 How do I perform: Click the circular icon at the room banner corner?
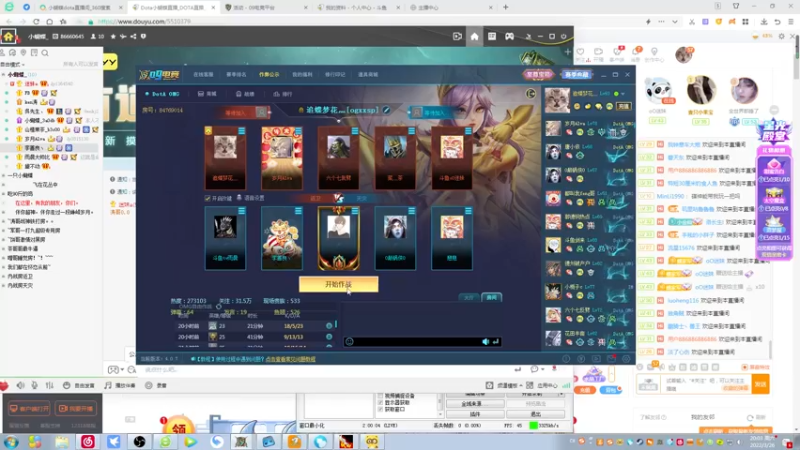point(531,93)
